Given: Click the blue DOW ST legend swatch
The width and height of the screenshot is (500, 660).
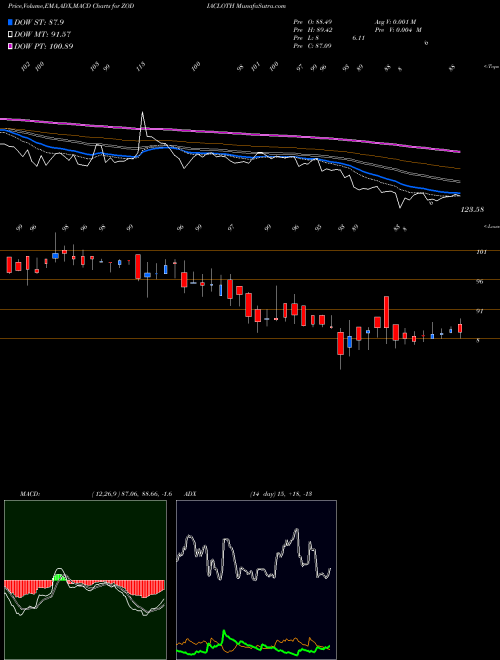Looking at the screenshot, I should 10,22.
